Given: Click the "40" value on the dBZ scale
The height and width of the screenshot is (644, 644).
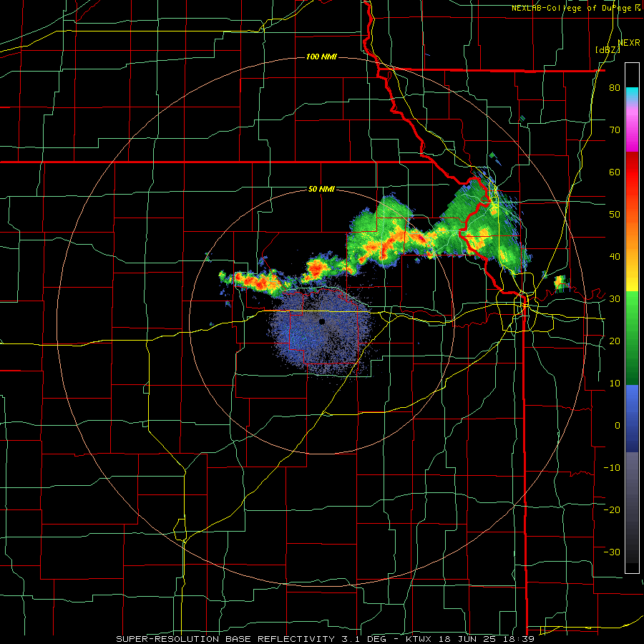Looking at the screenshot, I should 615,257.
